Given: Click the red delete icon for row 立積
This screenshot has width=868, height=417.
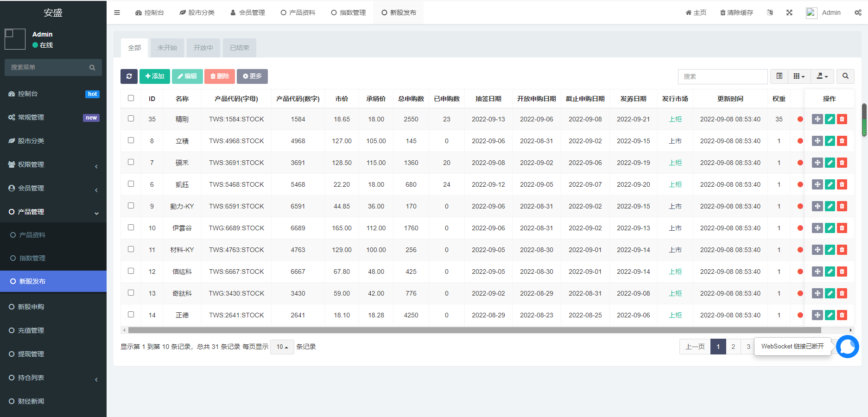Looking at the screenshot, I should tap(842, 141).
